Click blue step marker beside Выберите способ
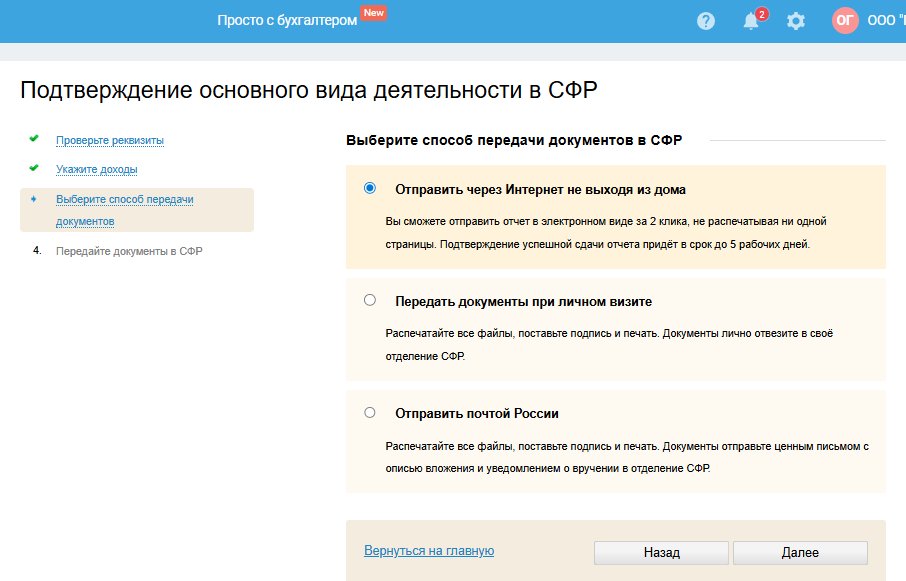The width and height of the screenshot is (906, 581). click(34, 199)
